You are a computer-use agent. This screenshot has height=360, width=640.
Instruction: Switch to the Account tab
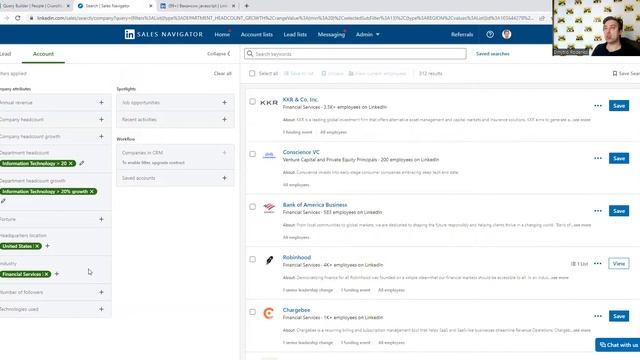[x=43, y=54]
